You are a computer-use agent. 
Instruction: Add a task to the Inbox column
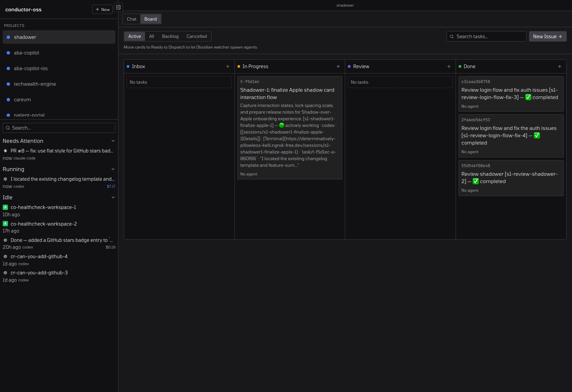pyautogui.click(x=228, y=66)
